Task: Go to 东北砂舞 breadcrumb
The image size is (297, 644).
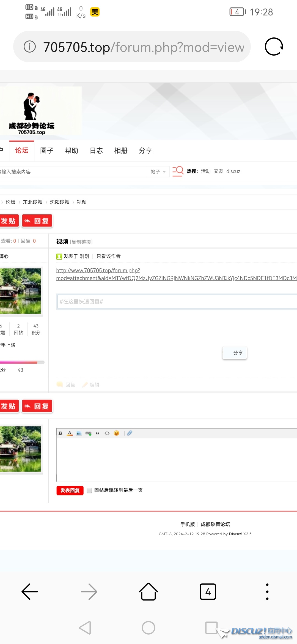Action: pos(32,202)
